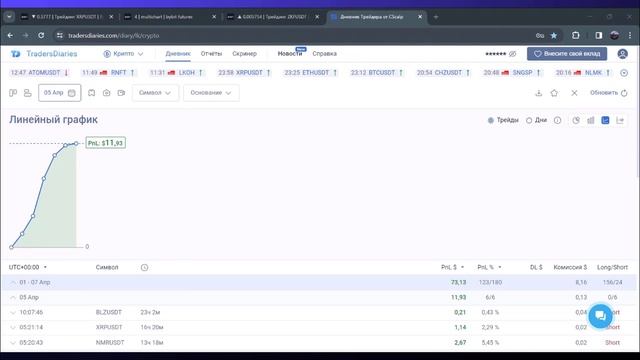Click the Обновить refresh button
This screenshot has width=640, height=360.
pyautogui.click(x=609, y=93)
